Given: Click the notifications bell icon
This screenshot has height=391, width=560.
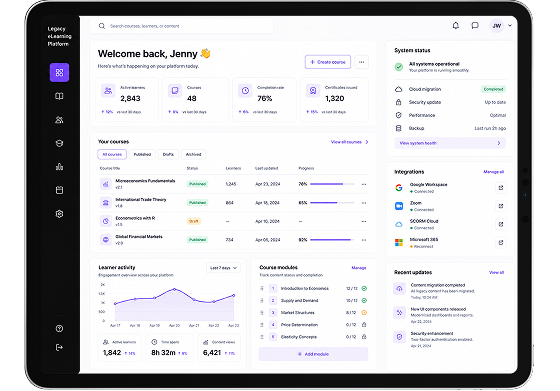Looking at the screenshot, I should [456, 25].
